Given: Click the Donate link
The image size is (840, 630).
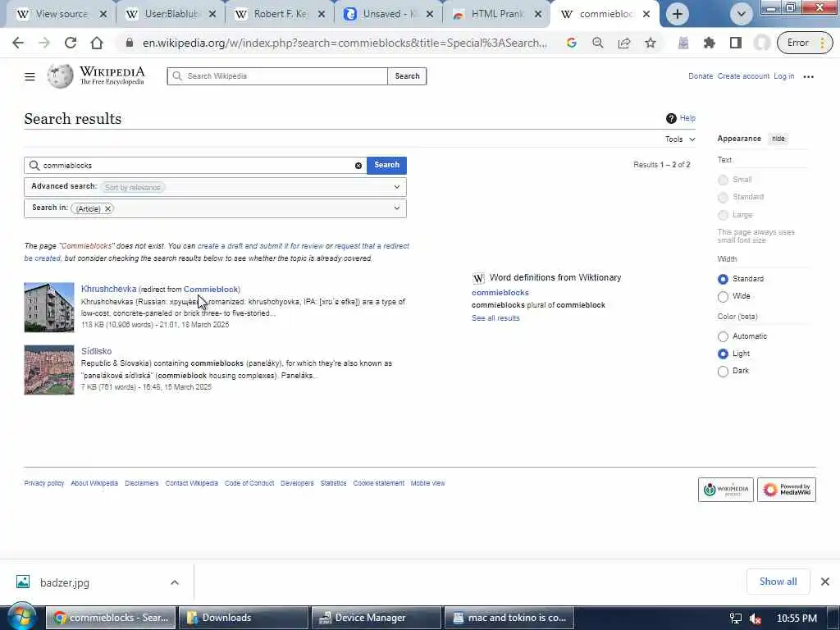Looking at the screenshot, I should 701,76.
